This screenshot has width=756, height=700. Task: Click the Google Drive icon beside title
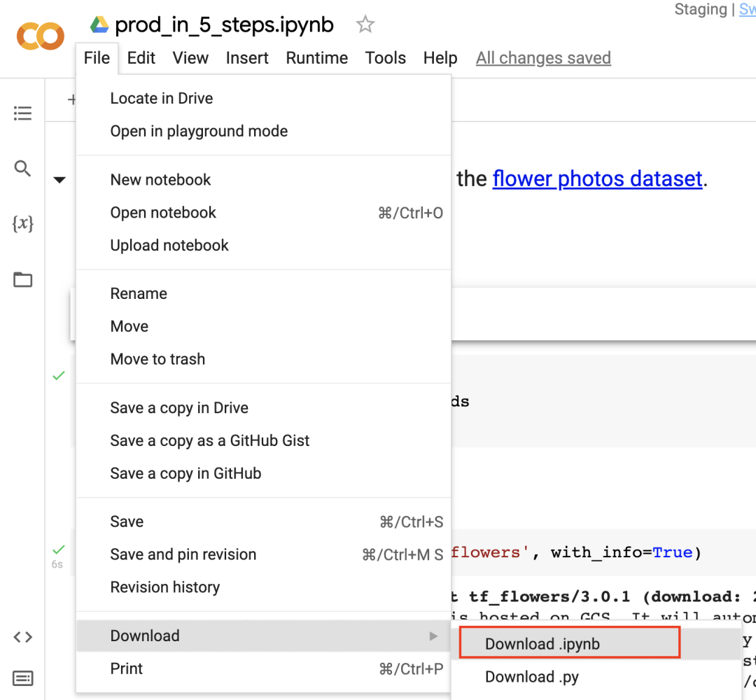[99, 25]
